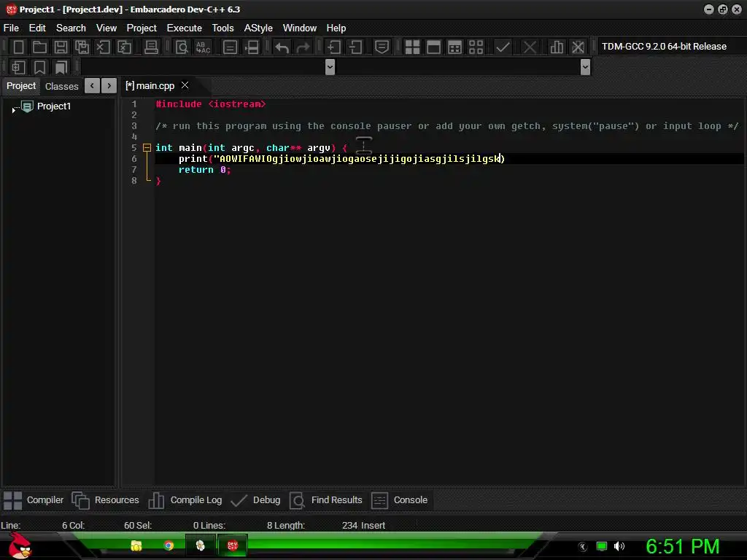Open Find using the magnifier icon
The image size is (747, 560).
click(x=182, y=47)
